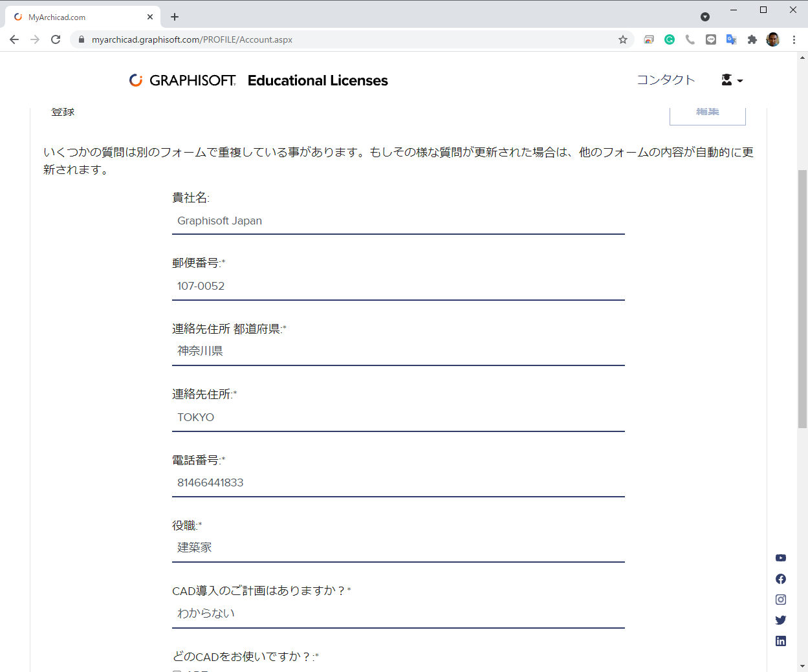
Task: Bookmark this page with the star icon
Action: pos(623,39)
